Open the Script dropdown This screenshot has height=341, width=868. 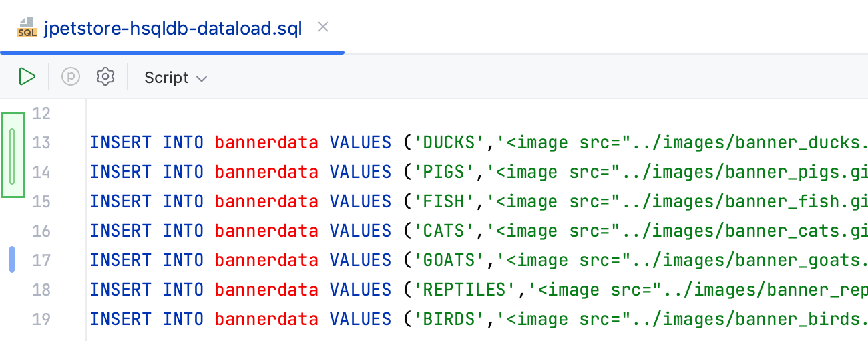pos(176,78)
